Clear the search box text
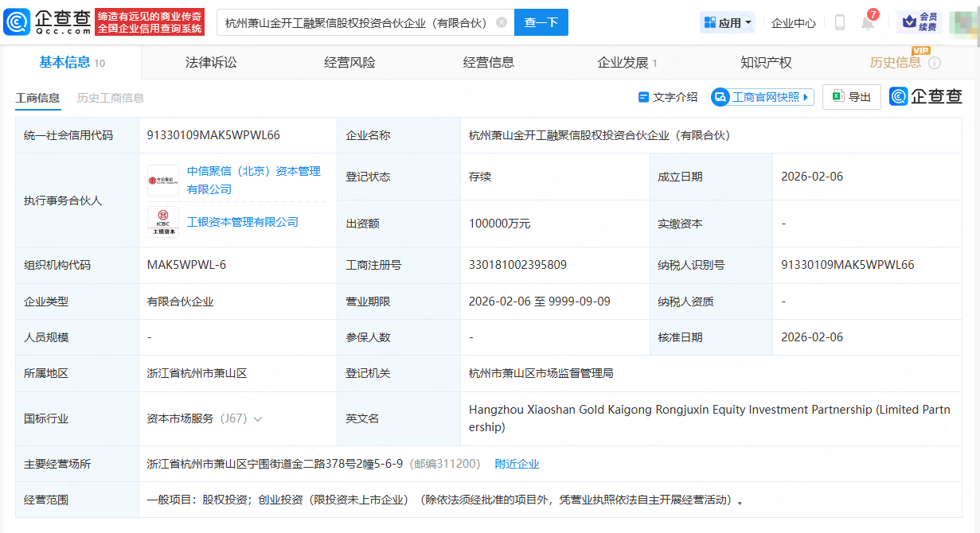Image resolution: width=980 pixels, height=533 pixels. click(501, 22)
